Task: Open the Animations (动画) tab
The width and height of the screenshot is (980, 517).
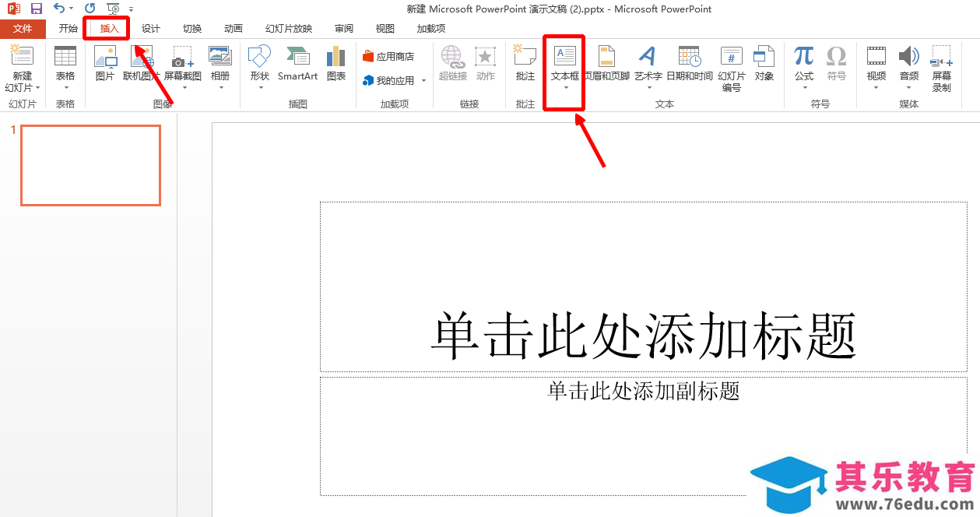Action: pos(234,29)
